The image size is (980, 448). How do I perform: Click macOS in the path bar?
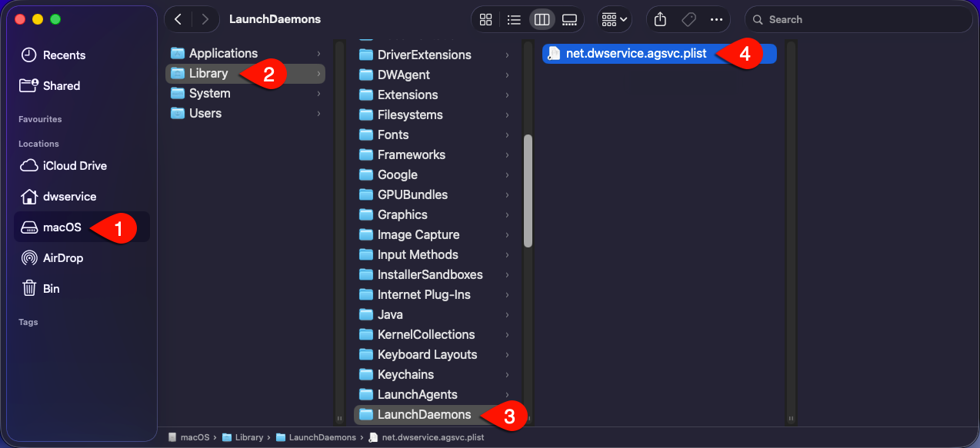(188, 437)
